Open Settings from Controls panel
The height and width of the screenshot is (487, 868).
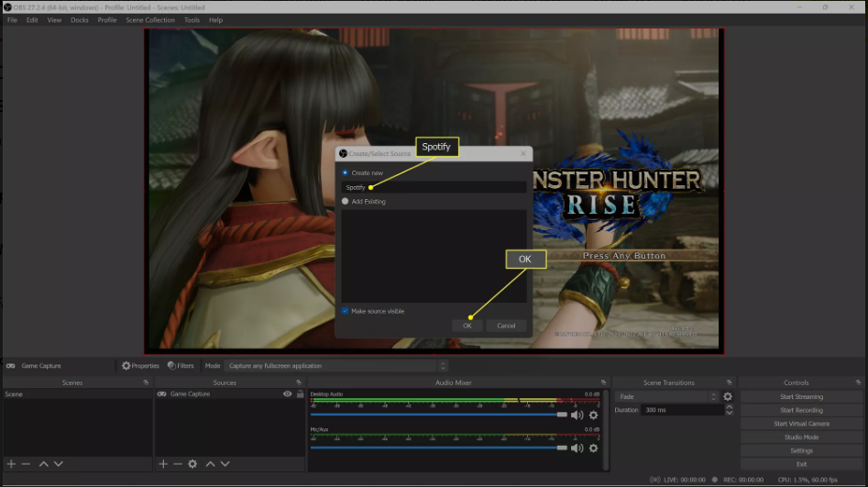tap(801, 450)
